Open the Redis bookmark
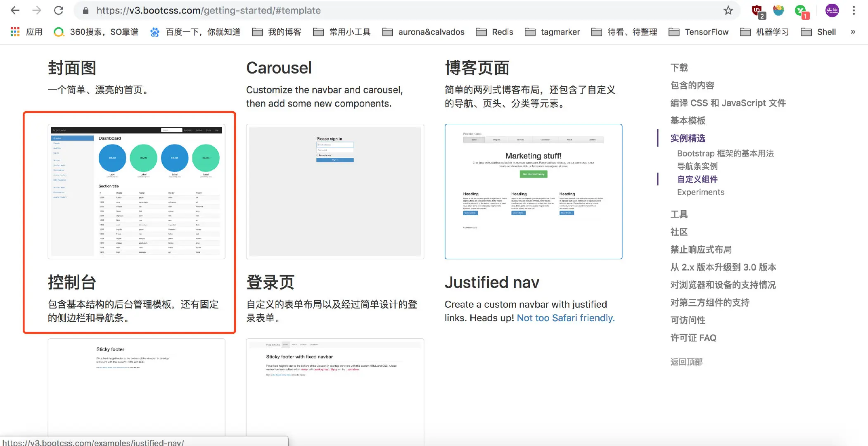Viewport: 868px width, 446px height. (x=495, y=32)
